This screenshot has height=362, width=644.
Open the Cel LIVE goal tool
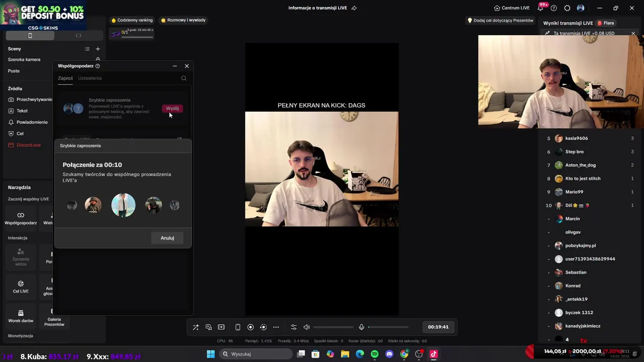[21, 287]
